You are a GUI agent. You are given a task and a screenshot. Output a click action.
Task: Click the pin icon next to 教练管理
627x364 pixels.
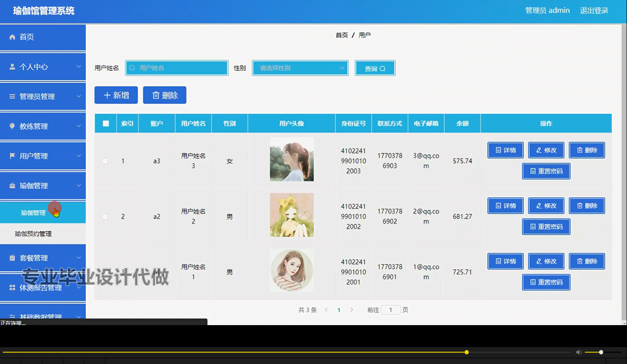click(x=12, y=126)
